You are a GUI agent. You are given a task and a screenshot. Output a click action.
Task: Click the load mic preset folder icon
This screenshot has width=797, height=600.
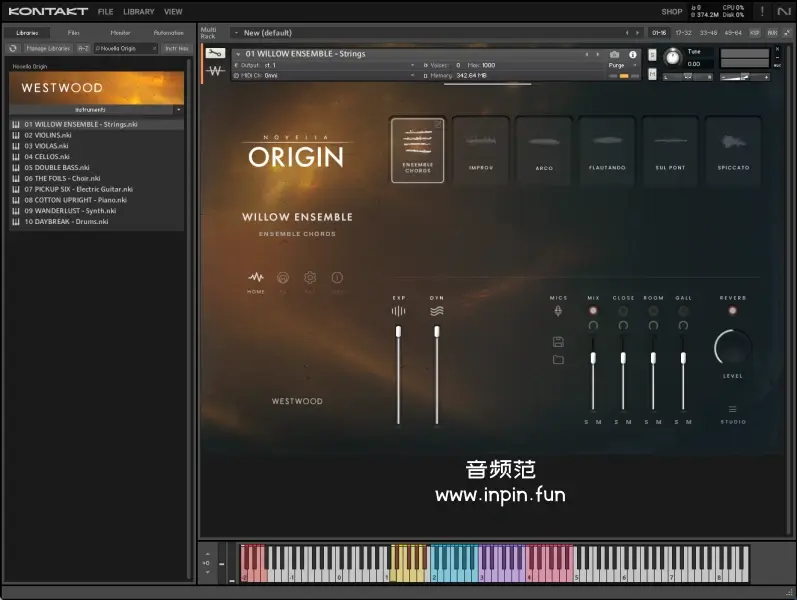click(558, 360)
